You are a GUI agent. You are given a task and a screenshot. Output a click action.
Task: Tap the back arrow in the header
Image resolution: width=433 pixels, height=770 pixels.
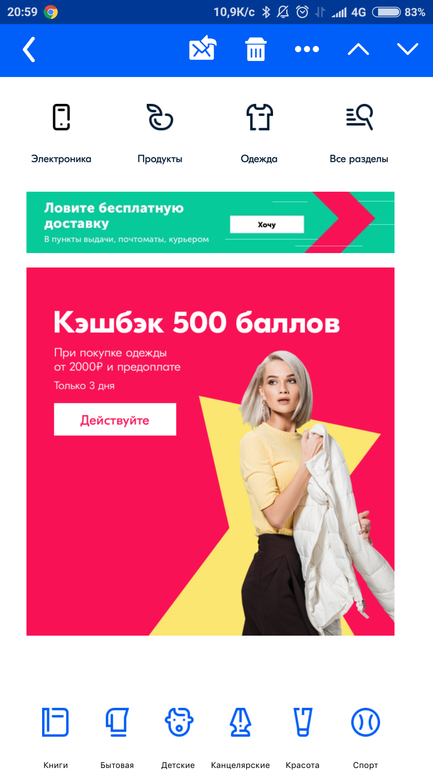29,49
